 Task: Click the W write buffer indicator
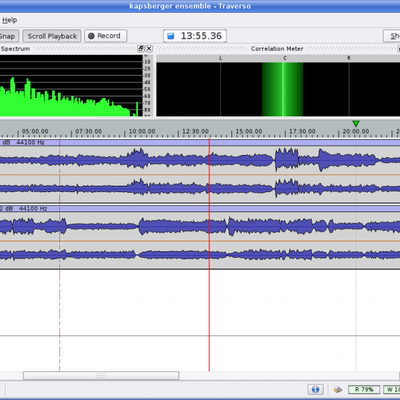(392, 389)
